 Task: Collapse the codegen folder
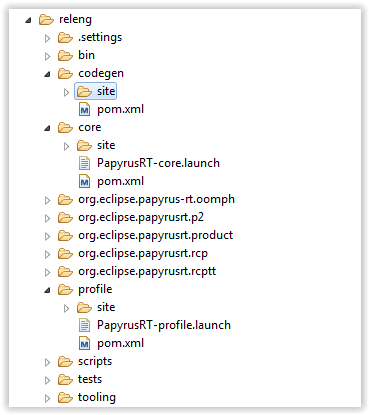(x=47, y=75)
